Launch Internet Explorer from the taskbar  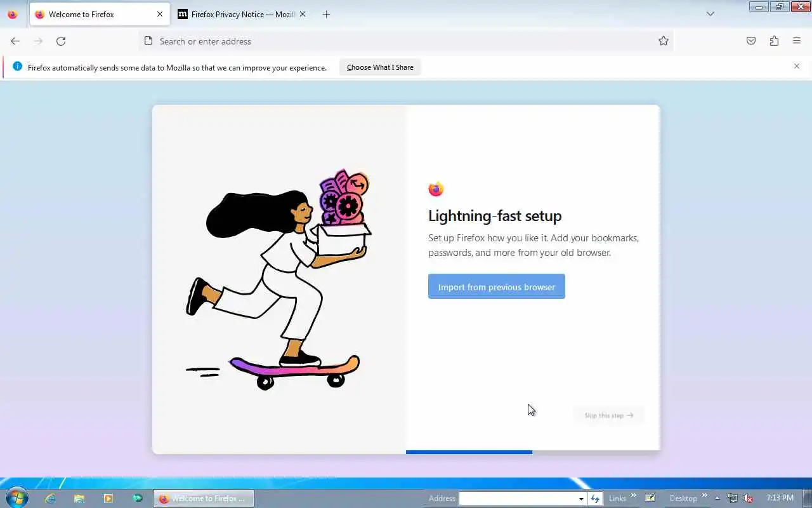tap(50, 498)
